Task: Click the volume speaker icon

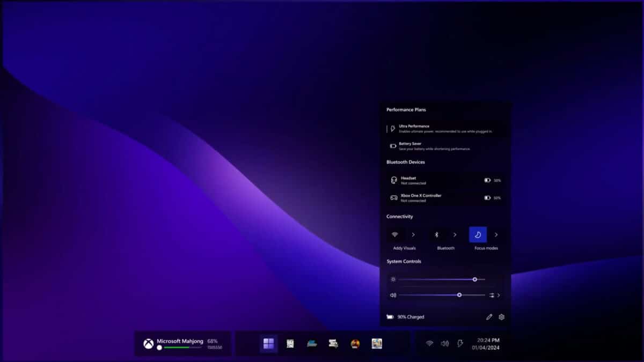Action: click(393, 295)
